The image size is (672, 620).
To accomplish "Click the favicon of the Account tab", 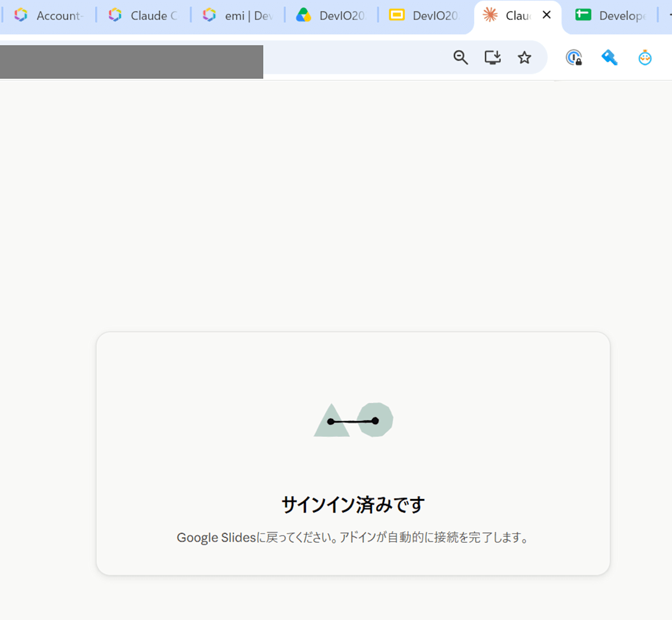I will click(x=21, y=15).
